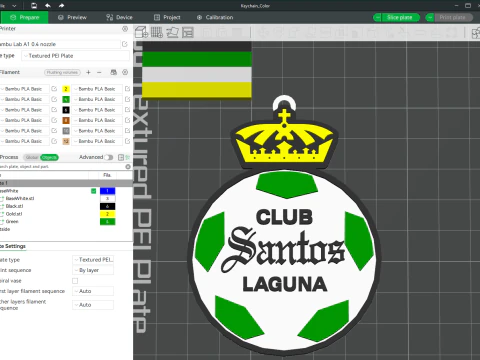Screen dimensions: 480x360
Task: Open the Device tab
Action: point(119,17)
